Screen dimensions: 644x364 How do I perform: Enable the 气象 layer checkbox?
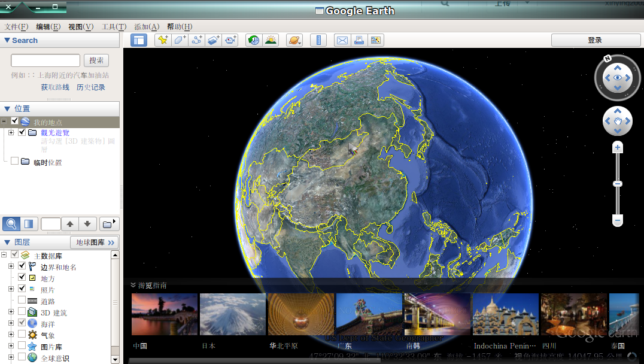coord(22,335)
